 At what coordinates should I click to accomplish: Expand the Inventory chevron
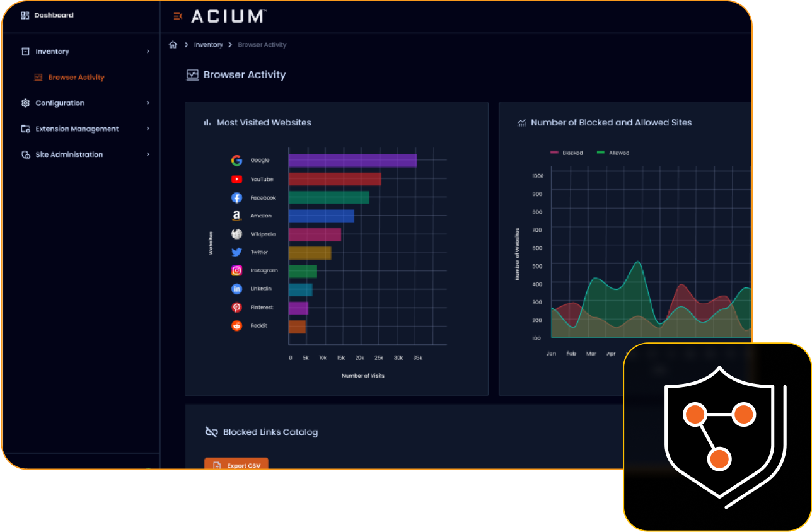click(148, 52)
